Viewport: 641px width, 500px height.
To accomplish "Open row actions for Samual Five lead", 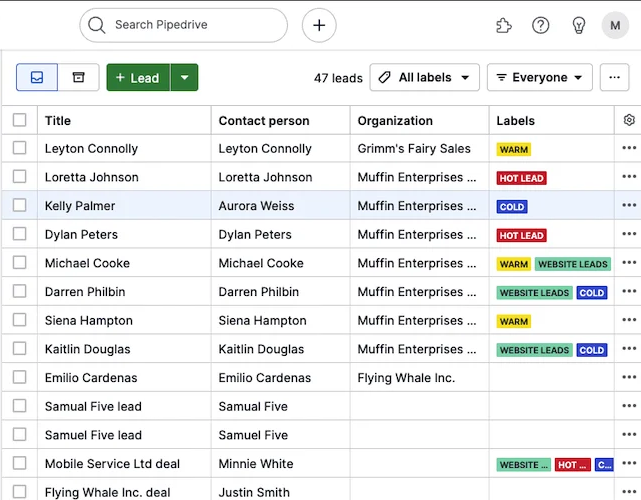I will (629, 406).
